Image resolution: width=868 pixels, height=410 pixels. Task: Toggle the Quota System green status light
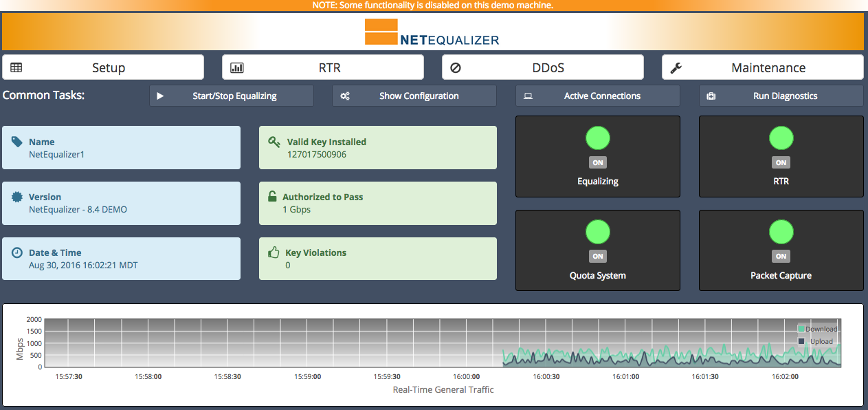click(x=598, y=231)
